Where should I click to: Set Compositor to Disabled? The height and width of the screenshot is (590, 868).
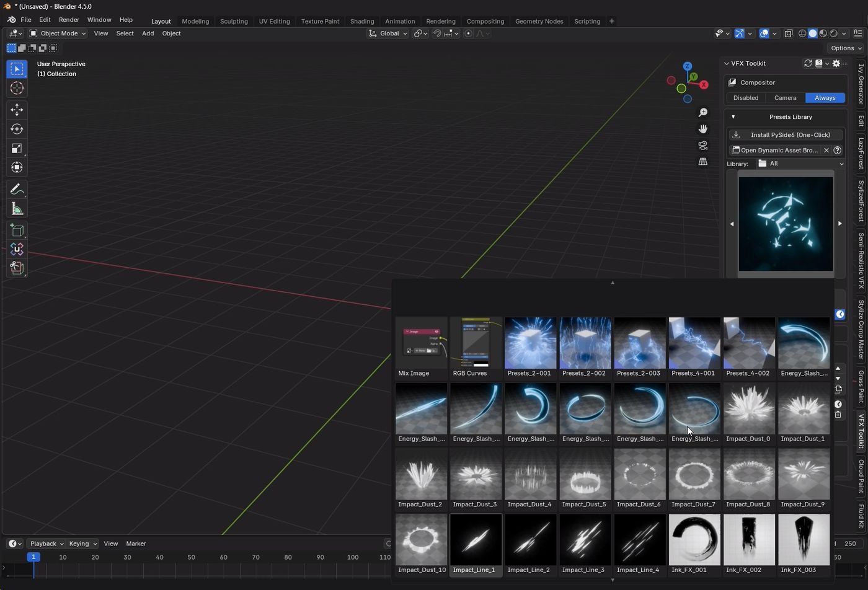point(746,98)
